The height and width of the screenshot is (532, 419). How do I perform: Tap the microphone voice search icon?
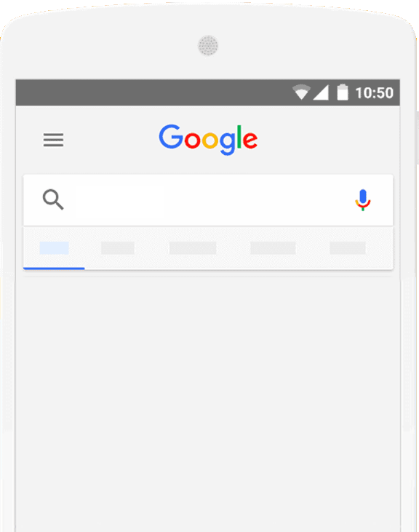pyautogui.click(x=363, y=200)
